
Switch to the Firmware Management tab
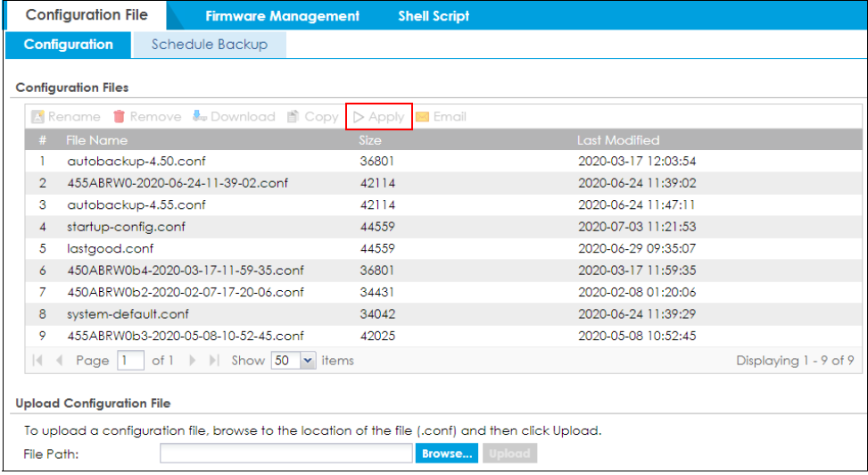tap(282, 16)
